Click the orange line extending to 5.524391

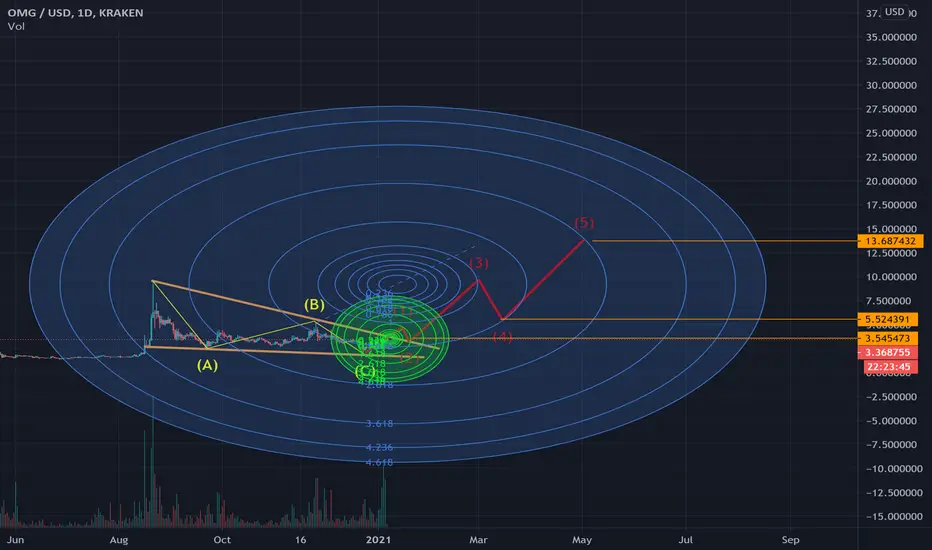(680, 319)
